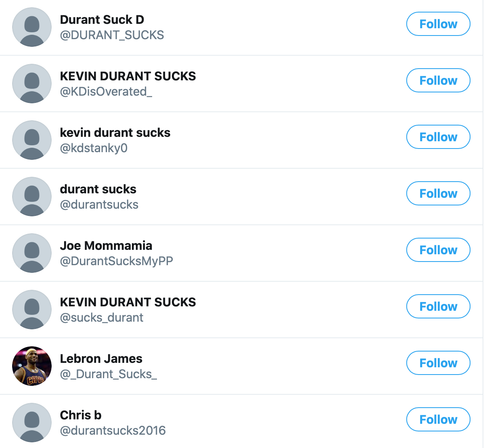Select avatar next to @durantsucks
Viewport: 485px width, 448px height.
32,197
